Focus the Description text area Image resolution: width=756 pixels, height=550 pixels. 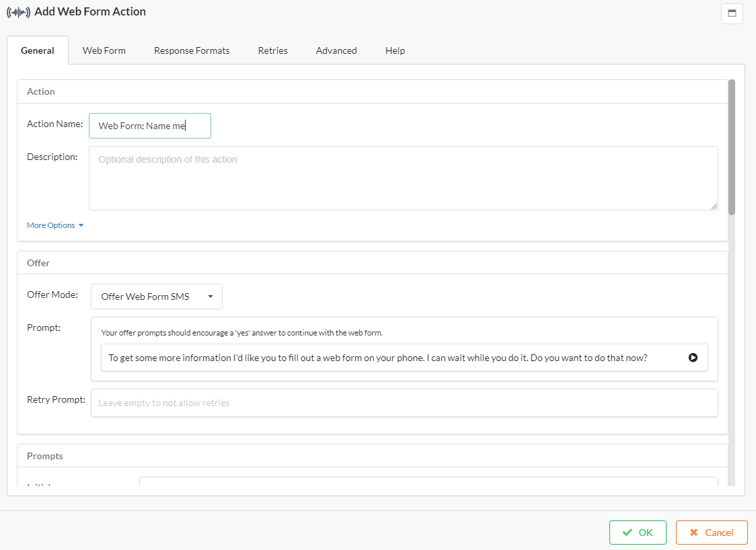pos(403,178)
